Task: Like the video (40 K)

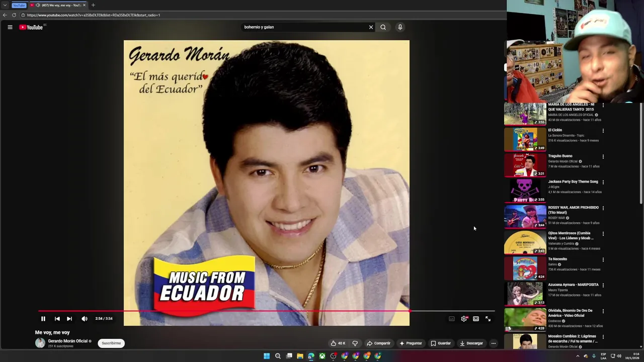Action: coord(338,343)
